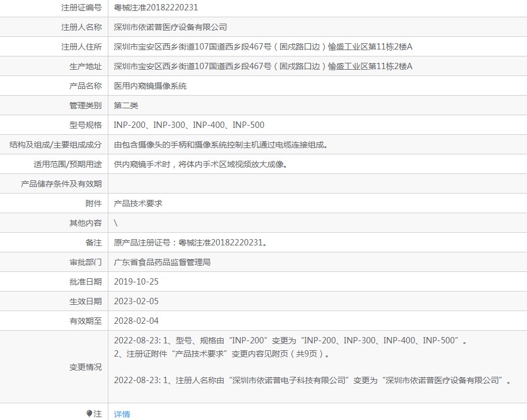Click the 变更情况 label
The width and height of the screenshot is (527, 420).
pyautogui.click(x=85, y=367)
